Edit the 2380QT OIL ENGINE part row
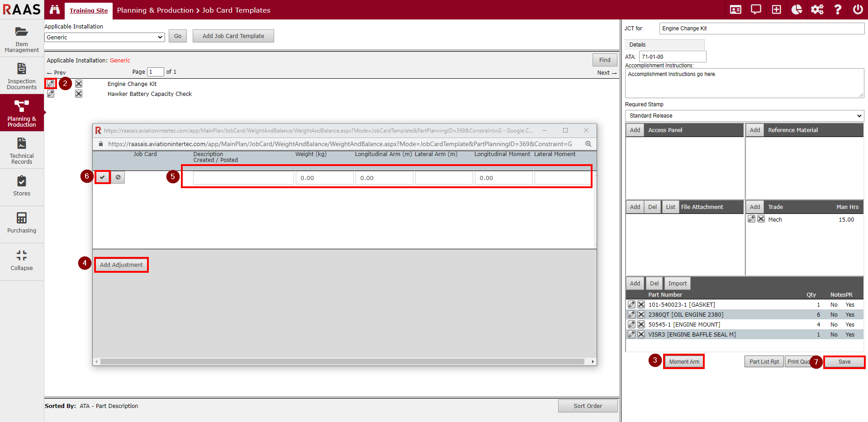Screen dimensions: 868x422 631,314
